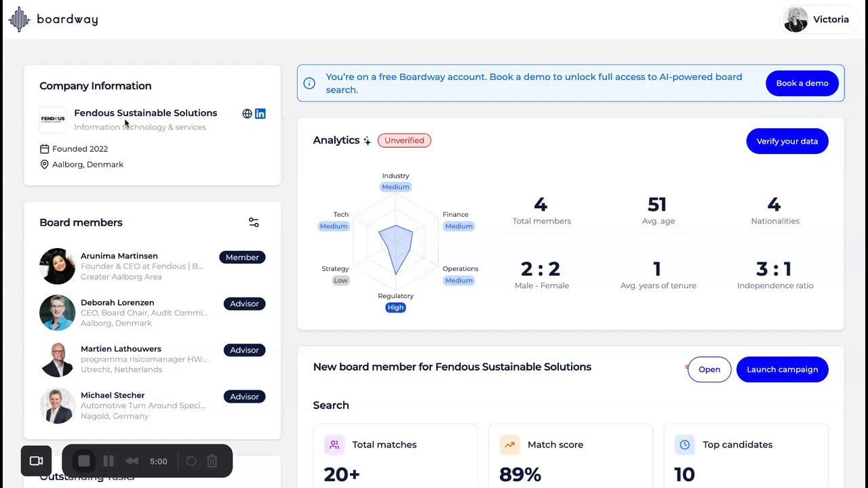Click Arunima Martinsen's Member badge
The width and height of the screenshot is (868, 488).
tap(242, 258)
